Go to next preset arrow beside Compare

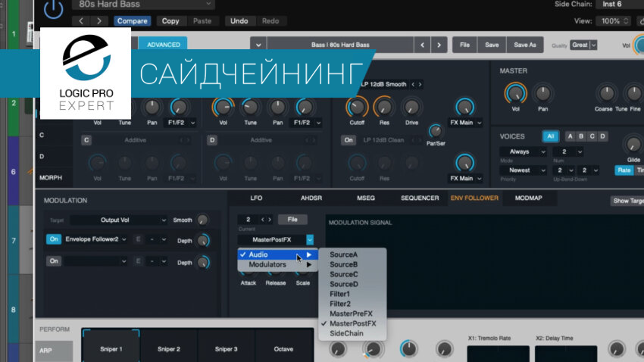tap(99, 21)
